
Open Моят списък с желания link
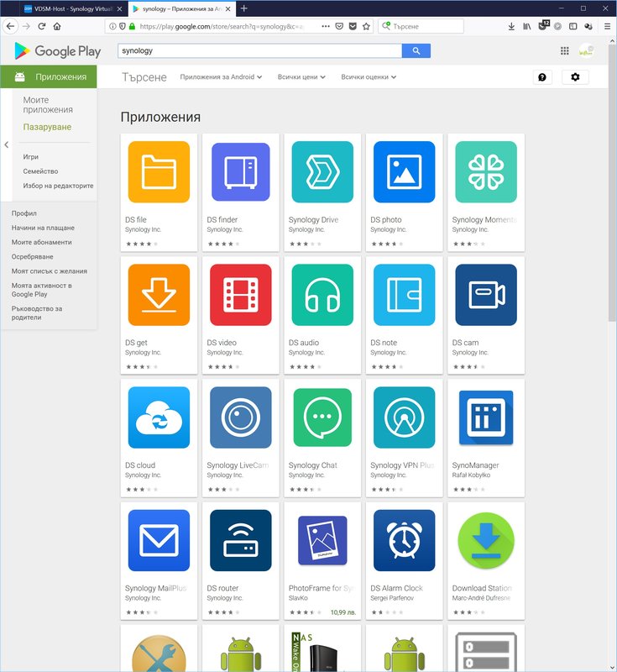coord(50,271)
